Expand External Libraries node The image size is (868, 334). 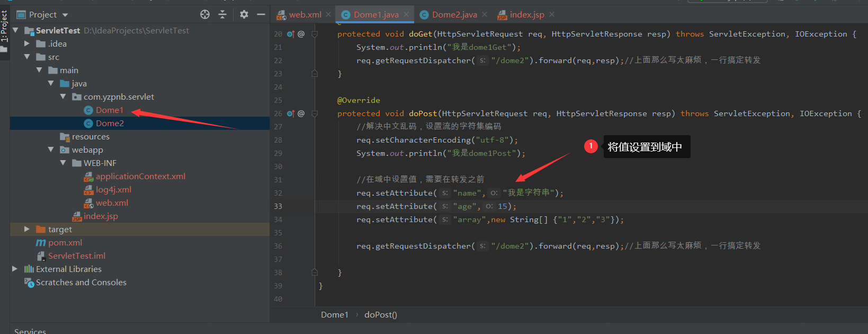point(15,269)
